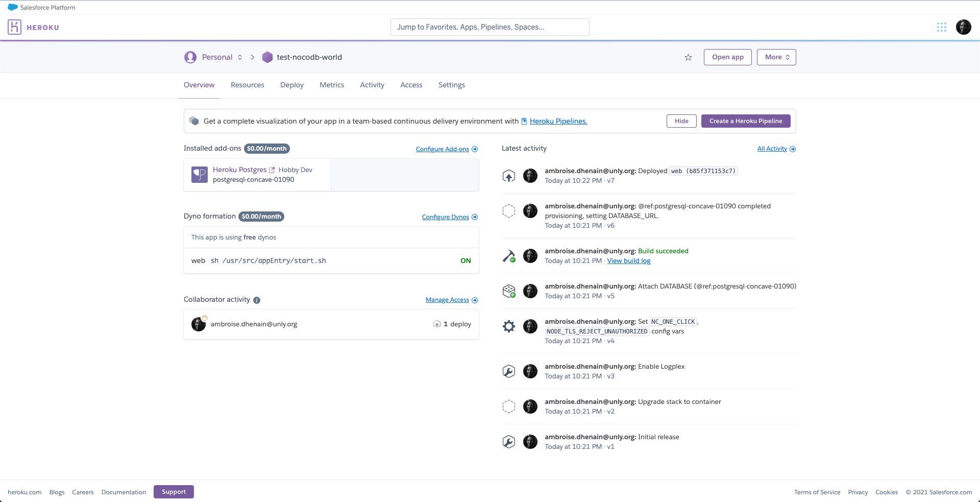Click the release key icon next to Initial release
The width and height of the screenshot is (980, 502).
click(x=508, y=441)
